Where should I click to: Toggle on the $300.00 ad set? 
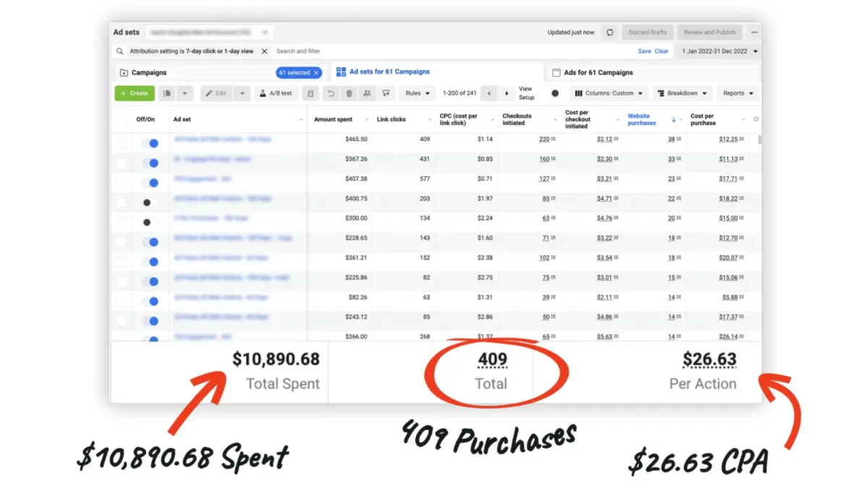point(150,222)
